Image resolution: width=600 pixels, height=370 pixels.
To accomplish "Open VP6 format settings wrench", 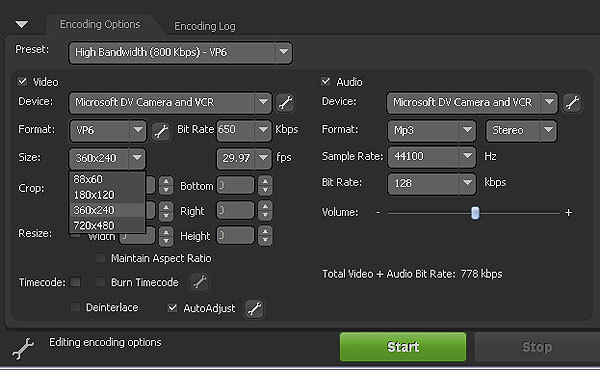I will (161, 131).
